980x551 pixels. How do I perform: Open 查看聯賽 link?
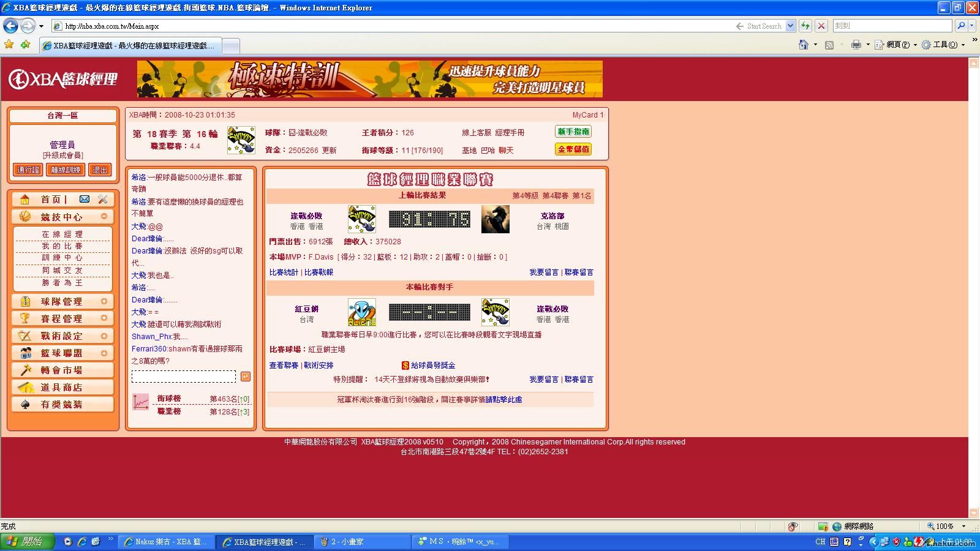click(x=284, y=365)
